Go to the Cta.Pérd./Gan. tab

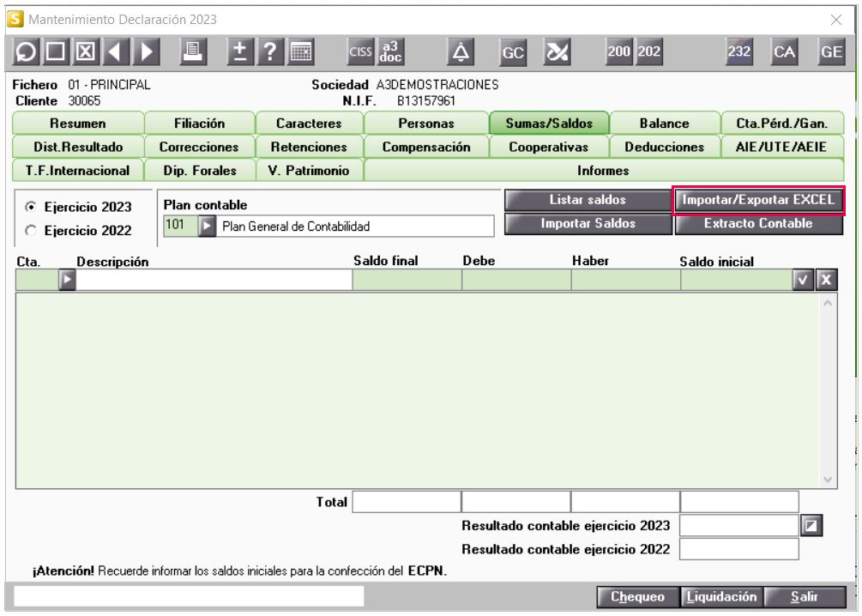(x=781, y=124)
